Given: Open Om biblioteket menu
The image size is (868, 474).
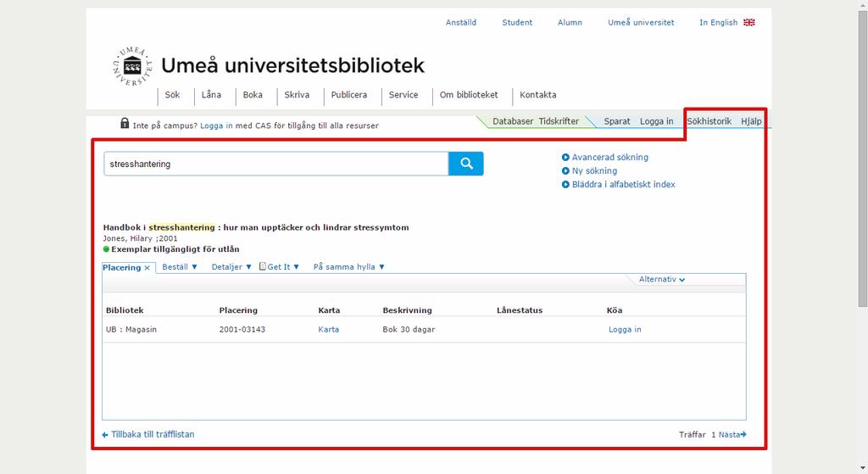Looking at the screenshot, I should click(x=469, y=95).
